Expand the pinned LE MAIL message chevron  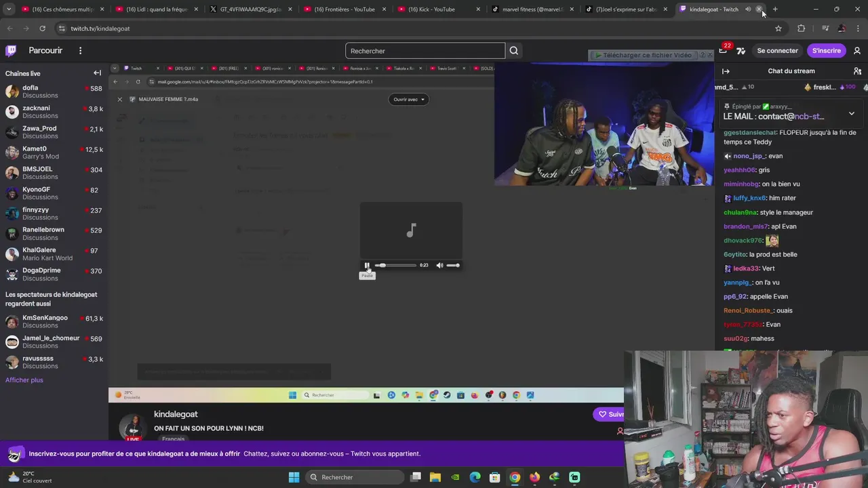pos(852,113)
